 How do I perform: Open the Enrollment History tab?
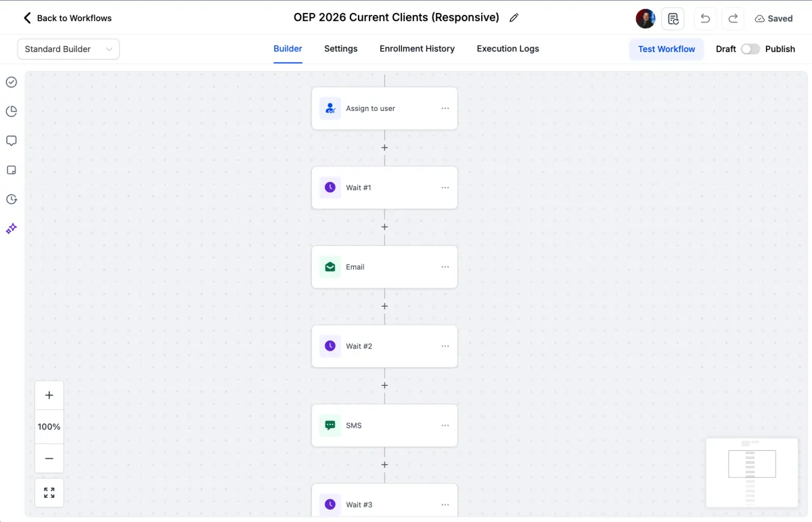tap(417, 49)
